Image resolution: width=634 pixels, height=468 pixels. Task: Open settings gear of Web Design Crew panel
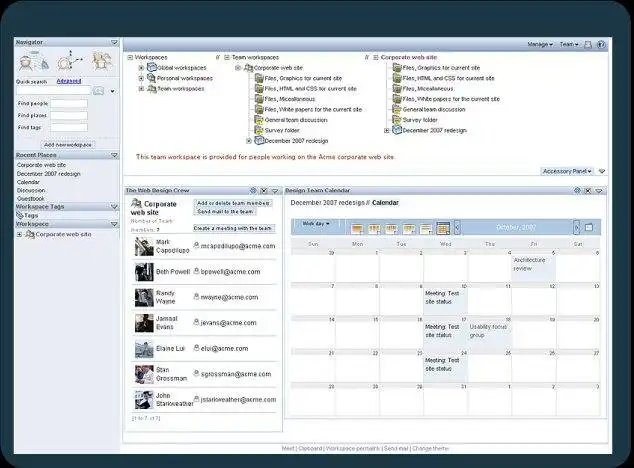coord(253,190)
